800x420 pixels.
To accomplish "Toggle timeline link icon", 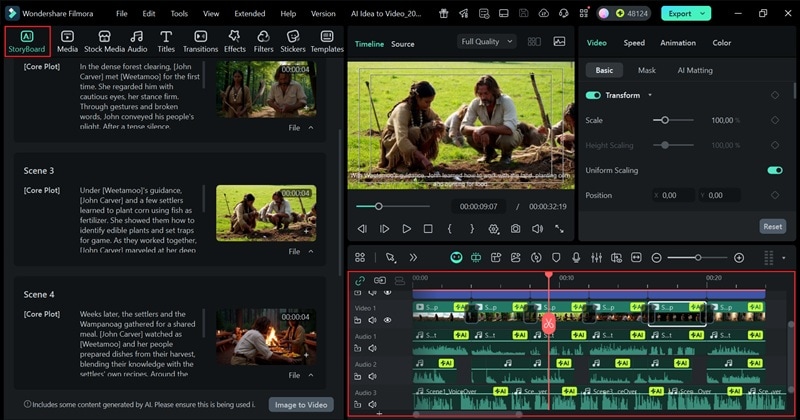I will click(x=360, y=280).
